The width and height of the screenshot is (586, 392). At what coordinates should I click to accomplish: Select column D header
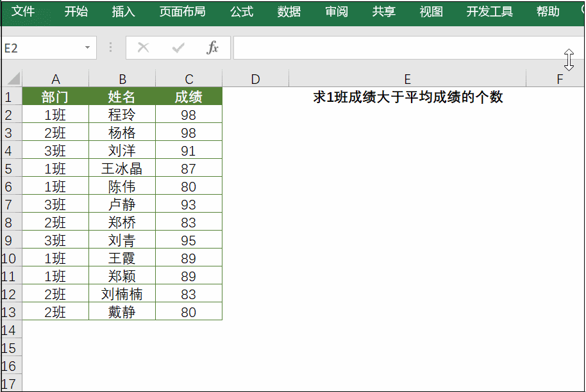point(255,79)
